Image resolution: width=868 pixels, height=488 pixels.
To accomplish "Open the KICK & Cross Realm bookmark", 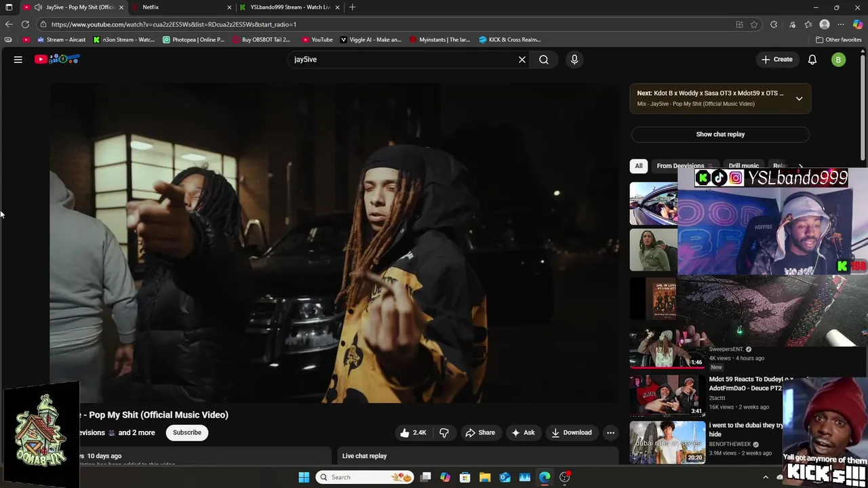I will [510, 39].
